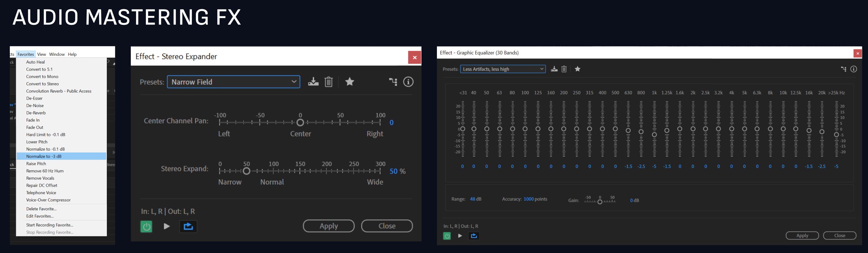This screenshot has width=868, height=253.
Task: Save preset icon in Stereo Expander
Action: click(313, 82)
